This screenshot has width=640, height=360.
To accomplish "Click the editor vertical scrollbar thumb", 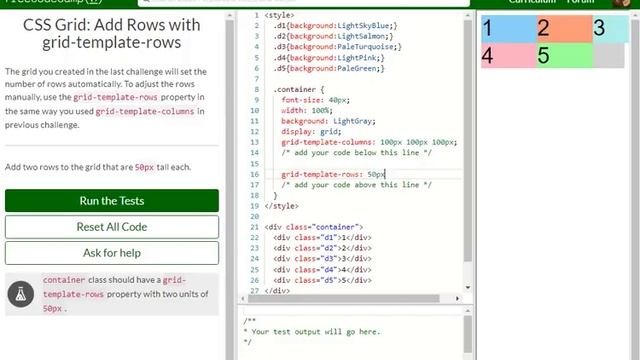I will pos(468,141).
